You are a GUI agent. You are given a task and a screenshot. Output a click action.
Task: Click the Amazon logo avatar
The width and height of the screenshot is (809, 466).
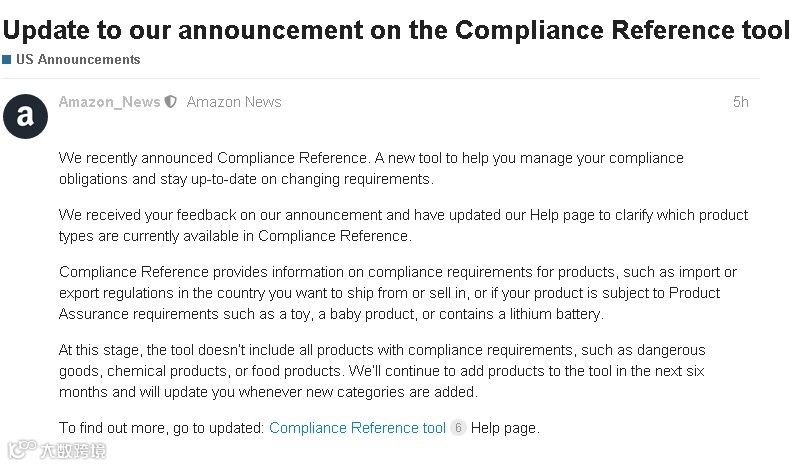(25, 116)
